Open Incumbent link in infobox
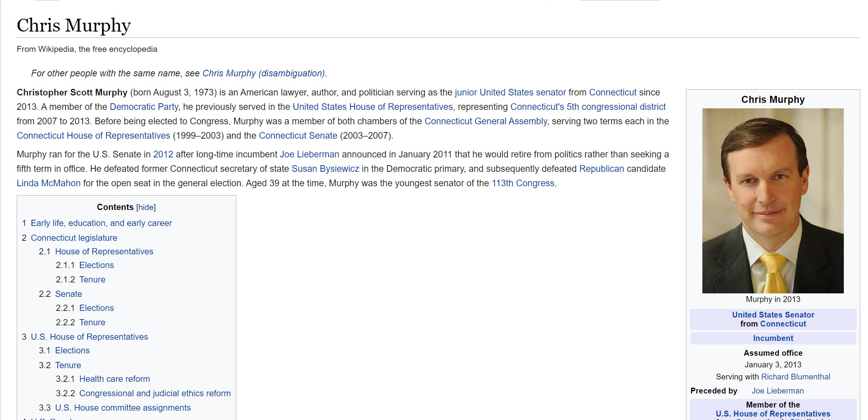This screenshot has height=420, width=868. coord(773,338)
